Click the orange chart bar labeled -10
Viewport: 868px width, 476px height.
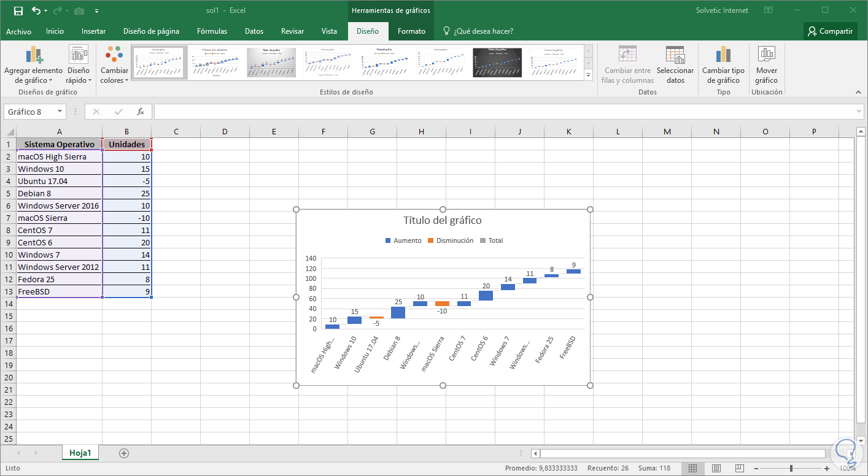442,304
